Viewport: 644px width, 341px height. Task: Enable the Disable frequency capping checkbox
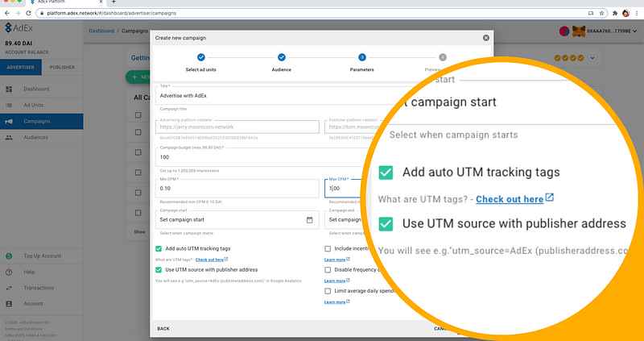328,270
